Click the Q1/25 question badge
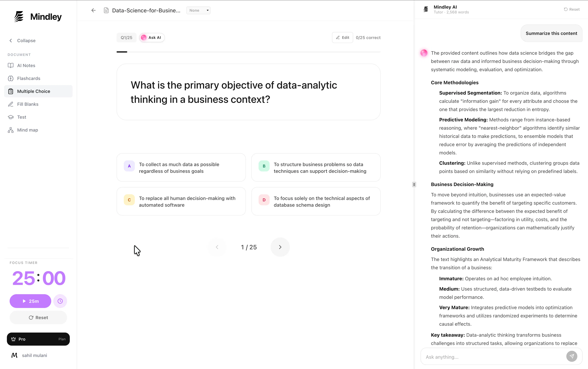 tap(126, 38)
